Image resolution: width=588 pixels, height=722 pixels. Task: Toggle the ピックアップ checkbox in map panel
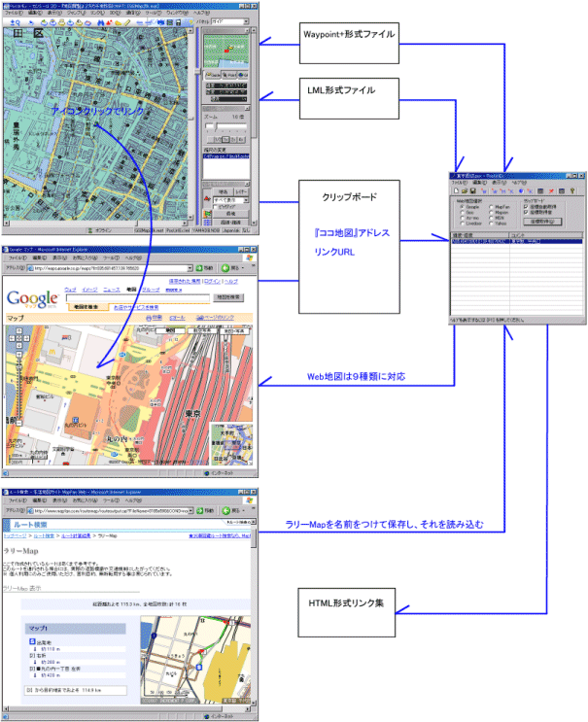pos(216,207)
